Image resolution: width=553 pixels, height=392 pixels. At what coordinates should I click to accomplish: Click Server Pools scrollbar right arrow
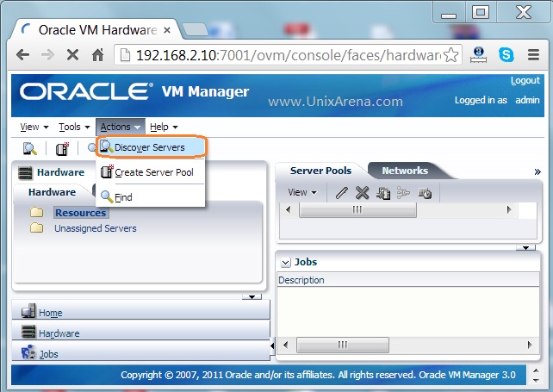point(509,210)
